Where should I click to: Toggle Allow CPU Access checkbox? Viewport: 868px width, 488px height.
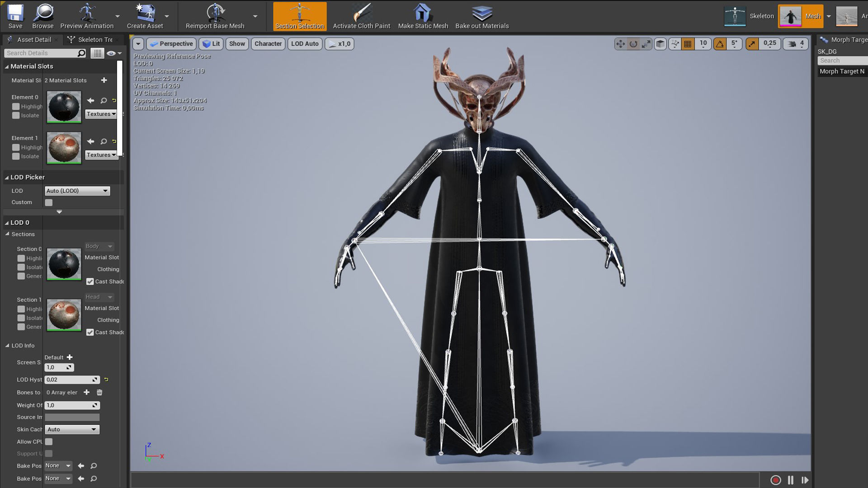coord(49,441)
